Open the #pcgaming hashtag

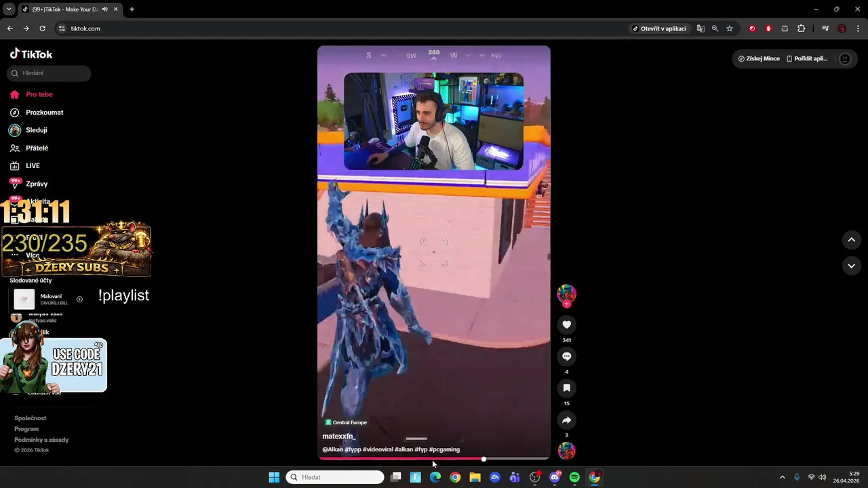[444, 449]
